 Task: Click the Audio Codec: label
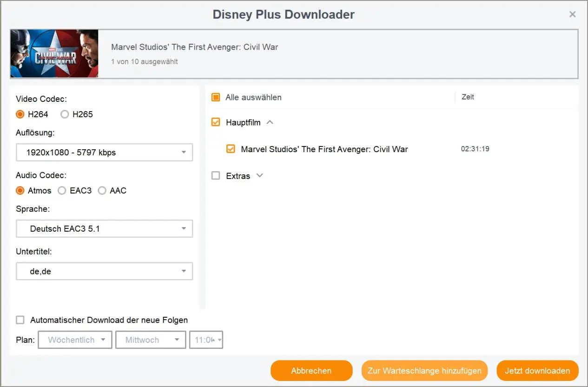coord(41,175)
